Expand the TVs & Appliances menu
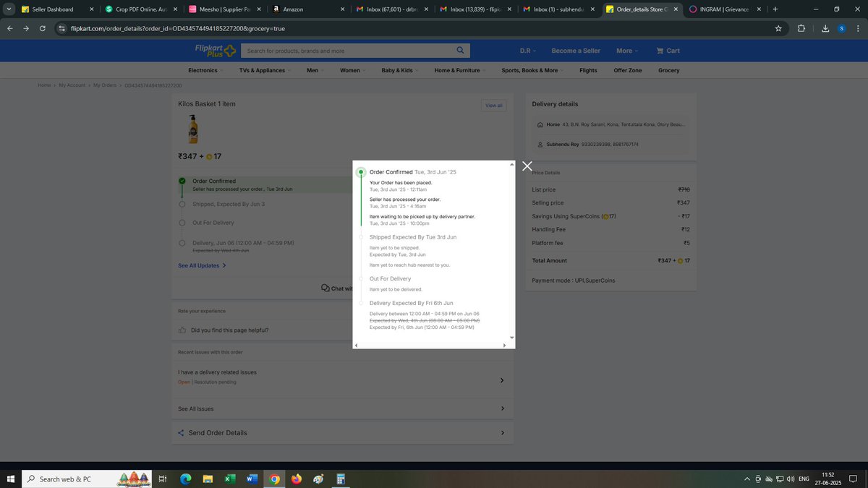Screen dimensions: 868x488 tap(265, 70)
